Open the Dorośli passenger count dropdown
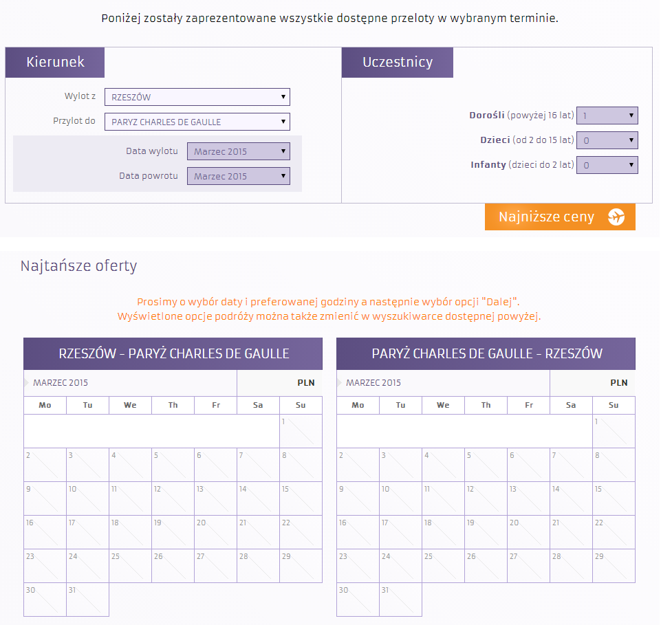 (x=607, y=116)
